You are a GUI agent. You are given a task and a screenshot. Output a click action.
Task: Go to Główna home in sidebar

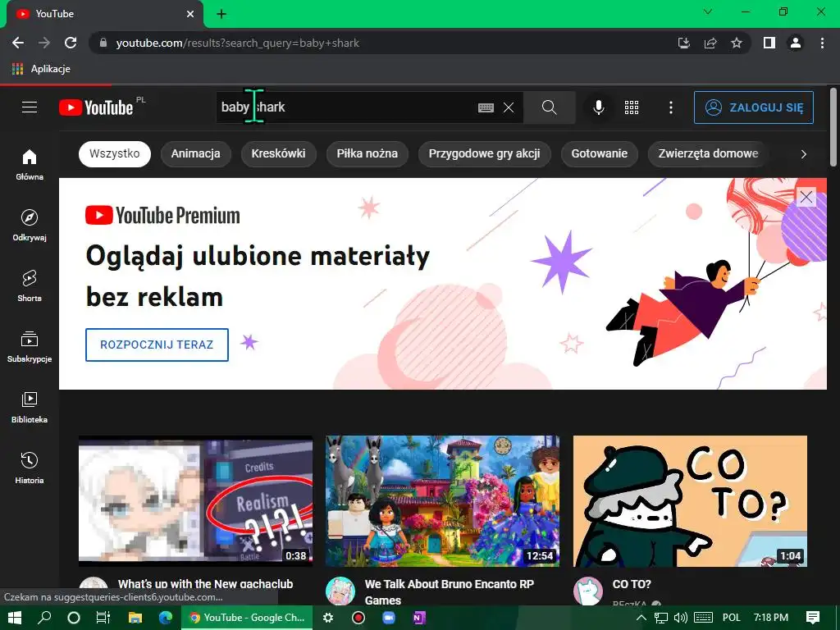click(30, 164)
